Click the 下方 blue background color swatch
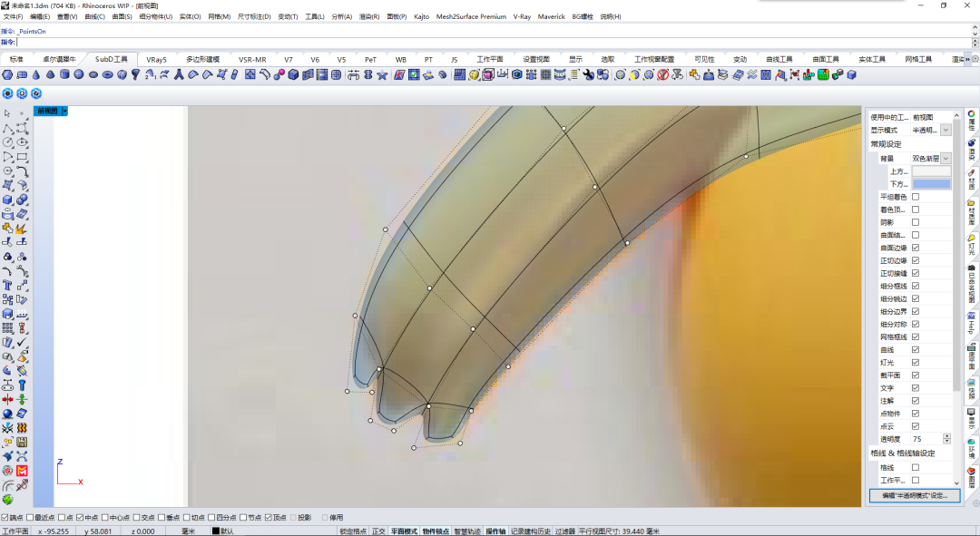The height and width of the screenshot is (536, 980). [x=931, y=184]
